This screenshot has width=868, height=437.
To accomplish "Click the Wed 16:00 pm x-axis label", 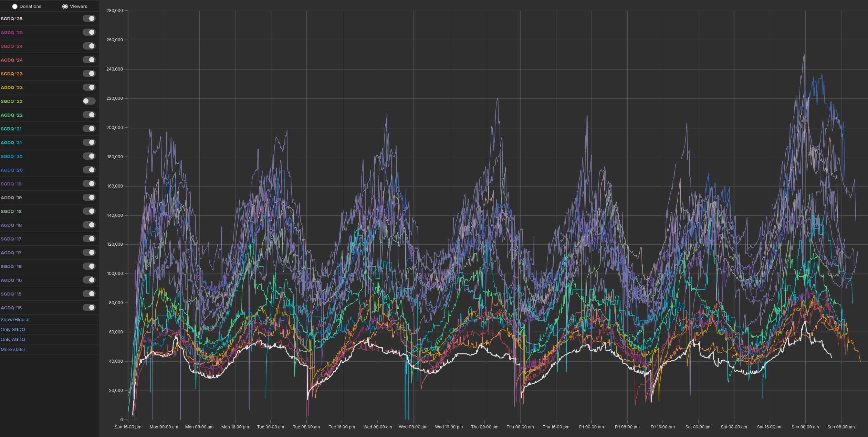I will pyautogui.click(x=449, y=427).
